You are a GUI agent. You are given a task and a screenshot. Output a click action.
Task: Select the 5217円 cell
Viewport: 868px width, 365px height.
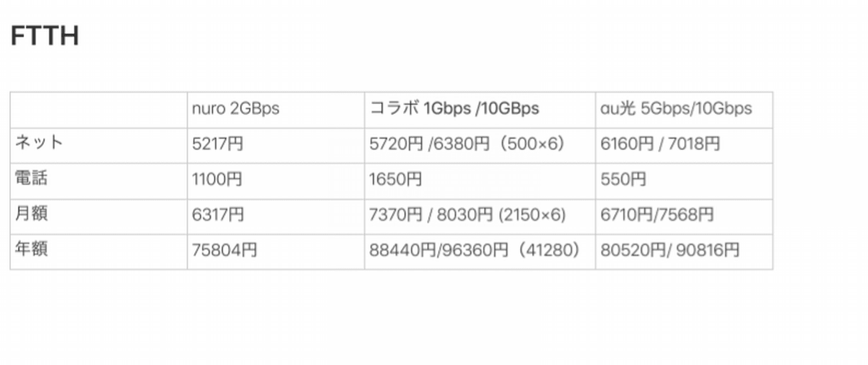[x=275, y=145]
